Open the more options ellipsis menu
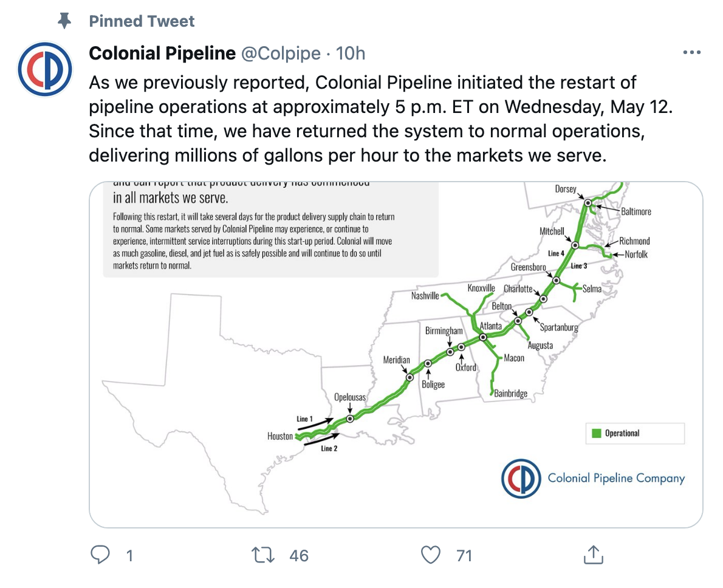723x588 pixels. (x=691, y=52)
